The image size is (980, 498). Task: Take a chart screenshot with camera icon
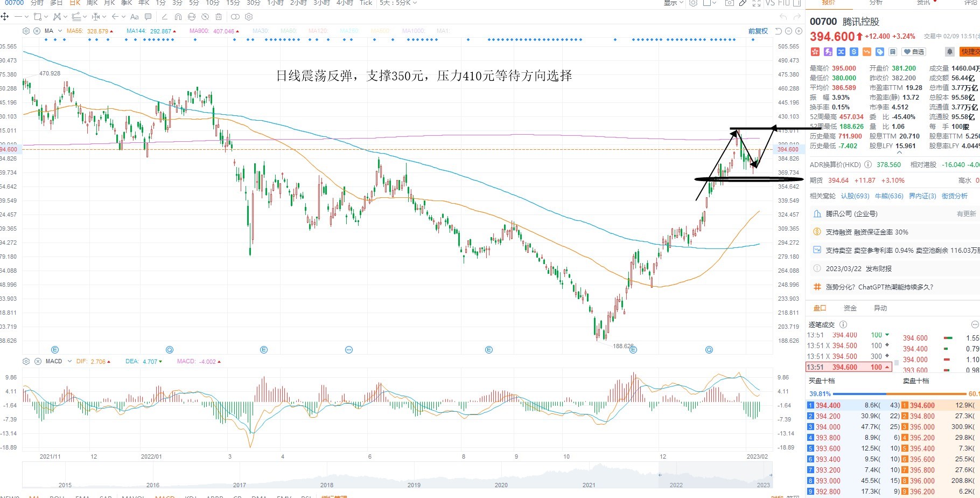(730, 3)
